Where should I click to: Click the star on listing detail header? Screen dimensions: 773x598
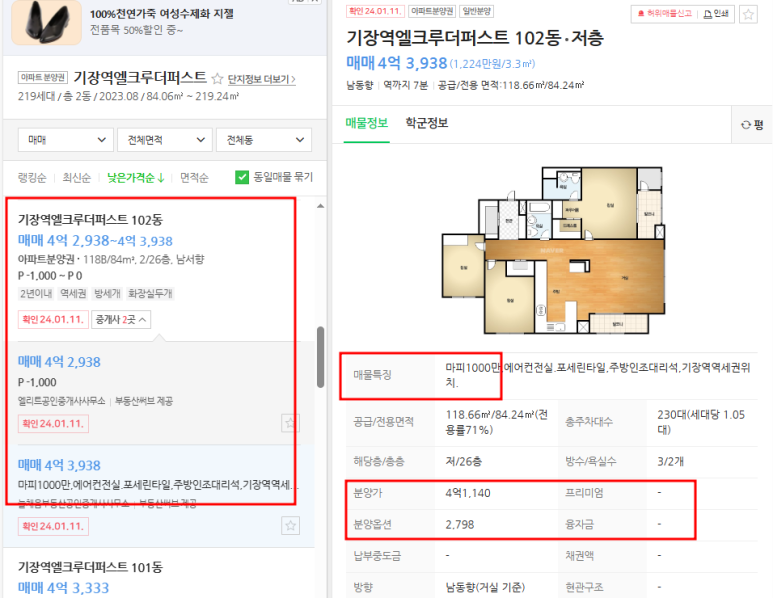pyautogui.click(x=748, y=14)
